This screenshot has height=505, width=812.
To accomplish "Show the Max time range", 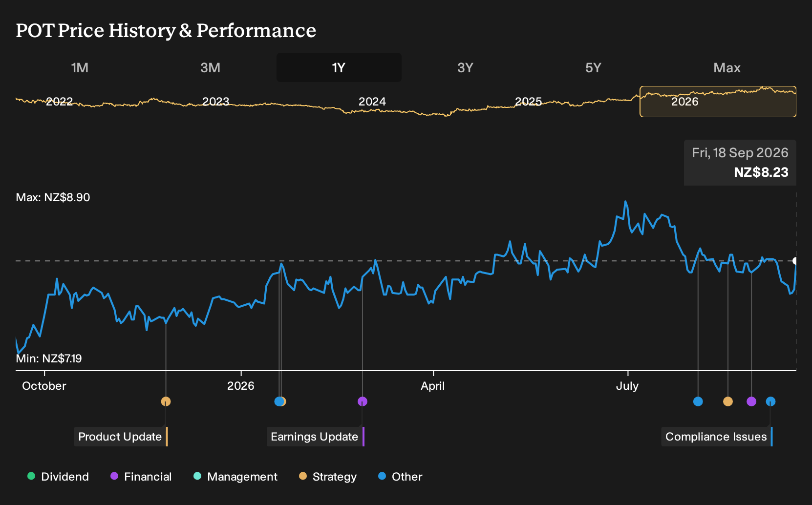I will click(727, 67).
